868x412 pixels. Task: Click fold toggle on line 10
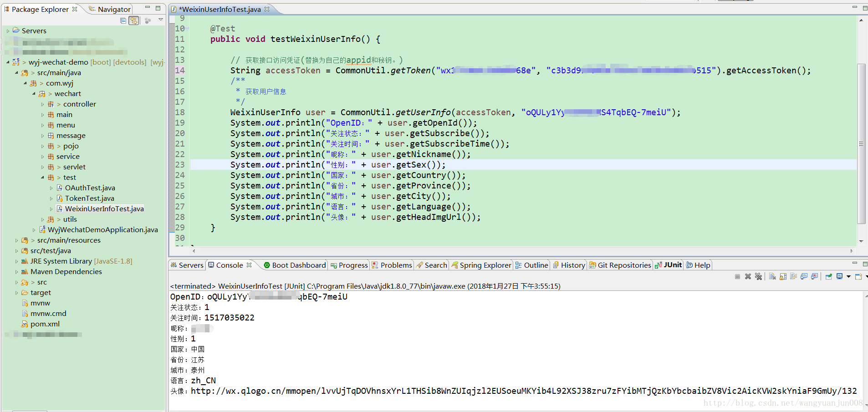[187, 28]
